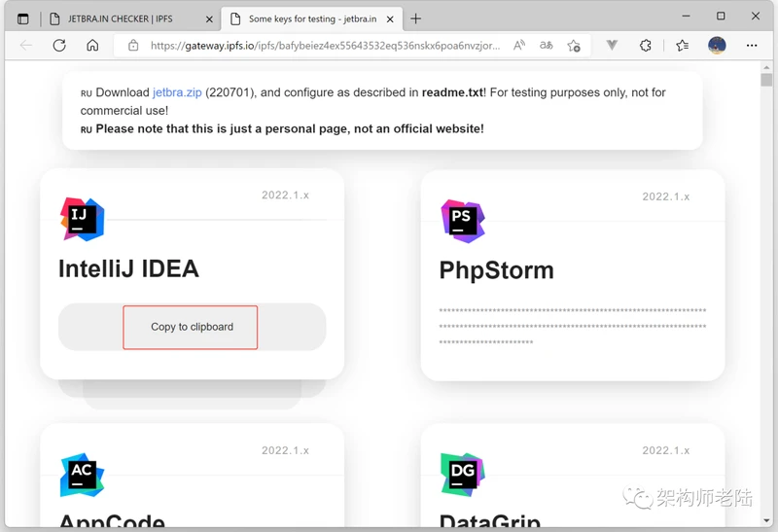Click the 2022.1.x version on DataGrip card
The width and height of the screenshot is (778, 532).
pyautogui.click(x=666, y=450)
